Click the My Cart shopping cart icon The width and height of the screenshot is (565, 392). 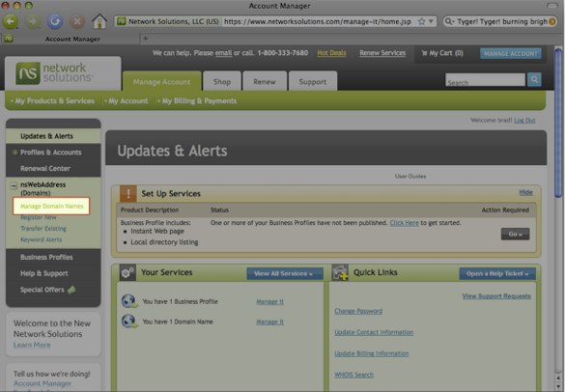tap(424, 53)
